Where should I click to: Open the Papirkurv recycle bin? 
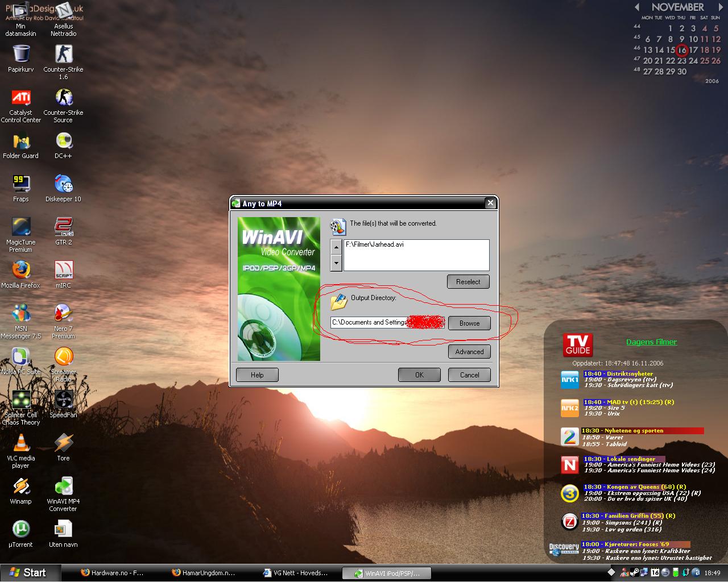pyautogui.click(x=20, y=59)
